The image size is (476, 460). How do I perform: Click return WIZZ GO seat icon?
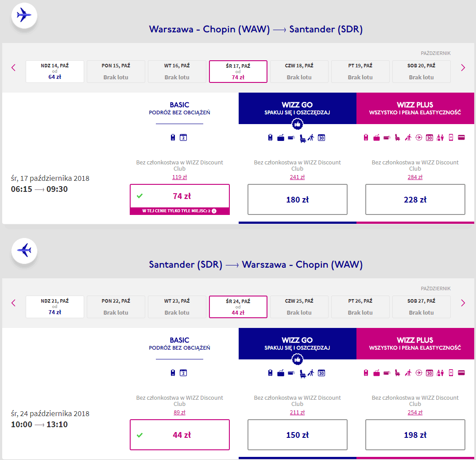(303, 373)
